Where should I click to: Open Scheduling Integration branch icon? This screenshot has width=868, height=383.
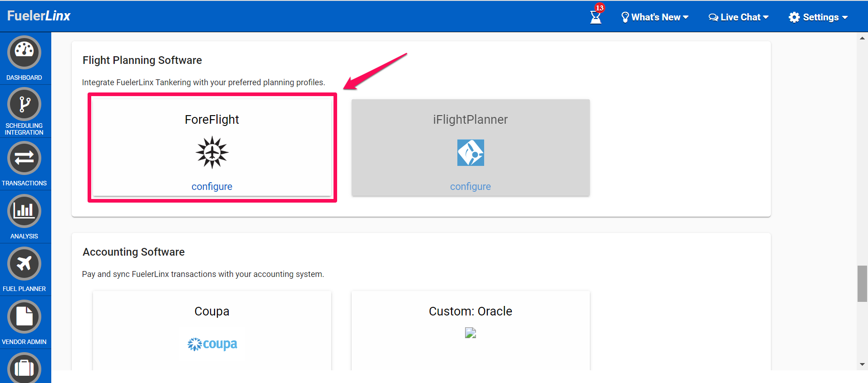pyautogui.click(x=24, y=104)
